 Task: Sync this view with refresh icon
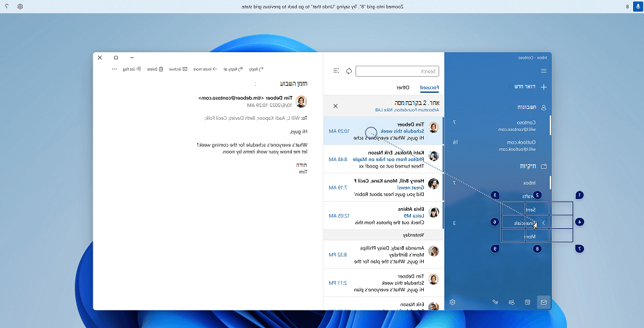pos(349,71)
